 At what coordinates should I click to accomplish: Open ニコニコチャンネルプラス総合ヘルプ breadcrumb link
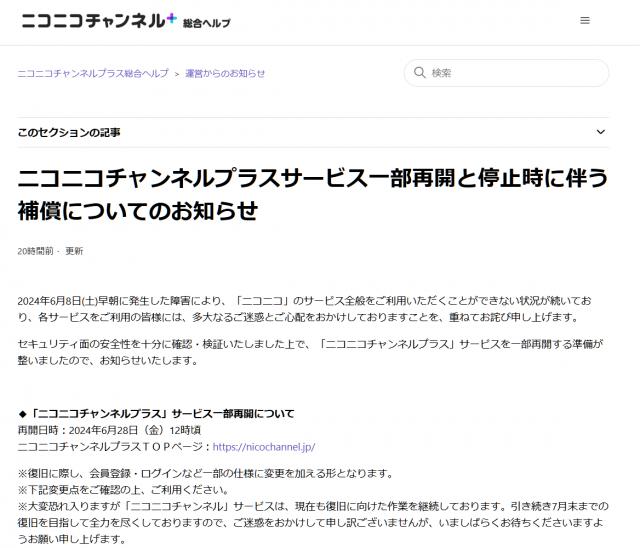[93, 73]
